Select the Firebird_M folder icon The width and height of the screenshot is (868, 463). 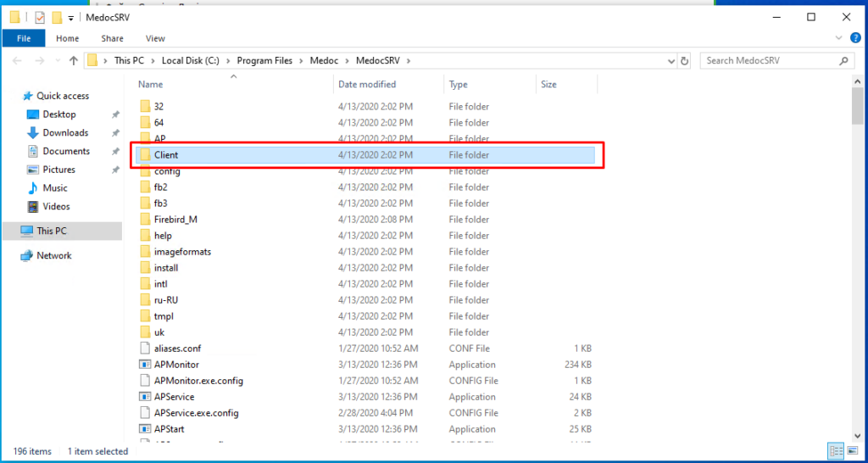[x=145, y=220]
